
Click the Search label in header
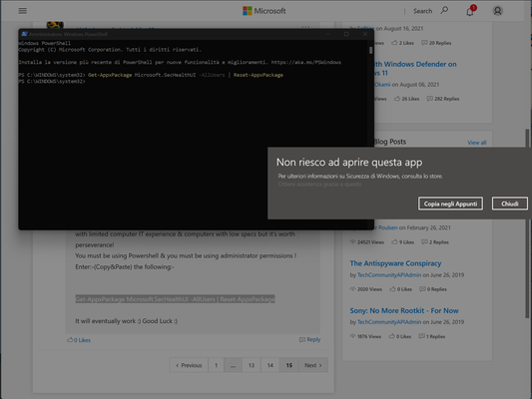click(423, 11)
